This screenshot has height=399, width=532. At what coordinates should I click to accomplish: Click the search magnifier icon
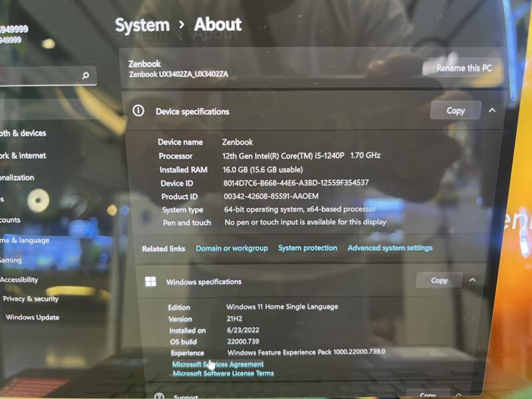(86, 75)
